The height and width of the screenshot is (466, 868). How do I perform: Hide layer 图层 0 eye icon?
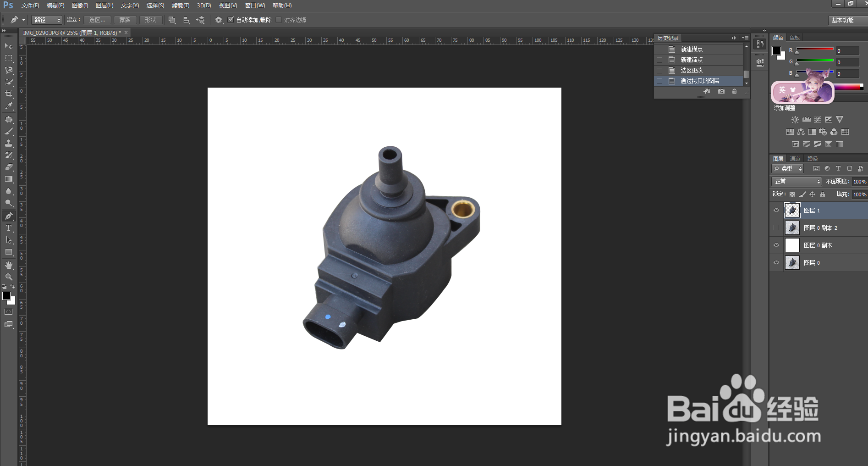click(776, 263)
